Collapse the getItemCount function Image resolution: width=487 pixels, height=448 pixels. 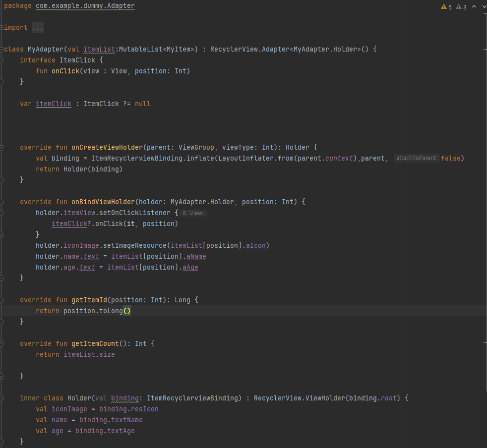coord(1,344)
